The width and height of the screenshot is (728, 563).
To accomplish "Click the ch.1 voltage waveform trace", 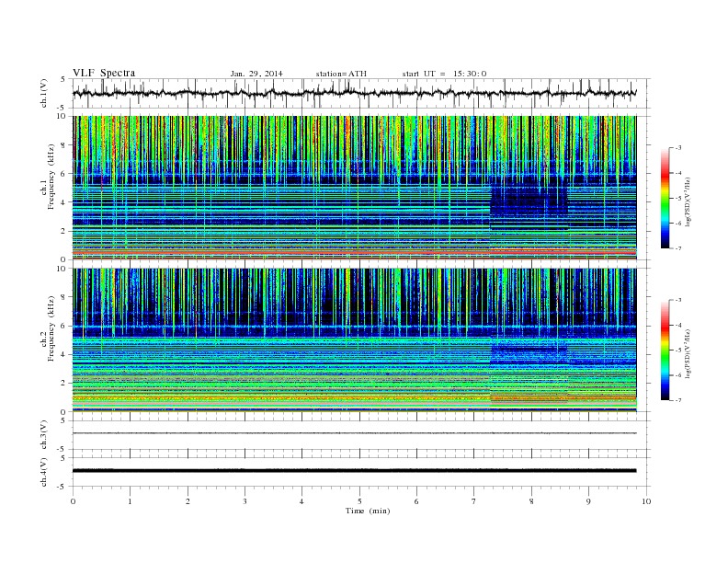I will (354, 93).
